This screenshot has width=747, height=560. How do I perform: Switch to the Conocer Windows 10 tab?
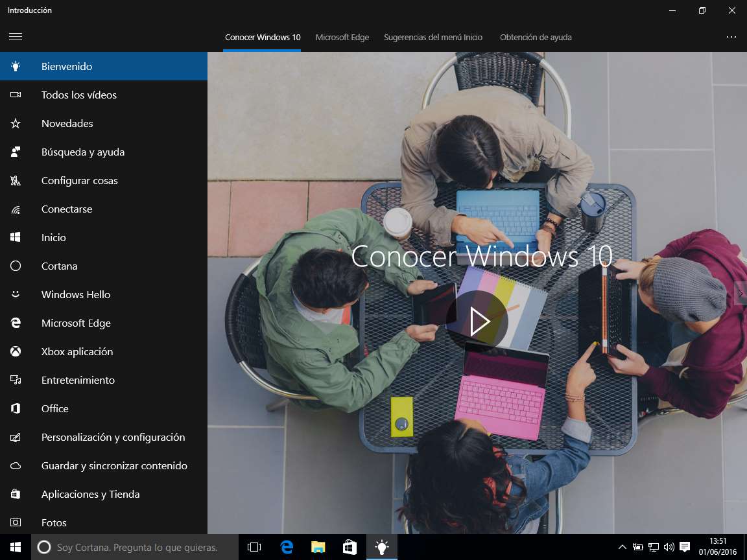click(x=263, y=37)
